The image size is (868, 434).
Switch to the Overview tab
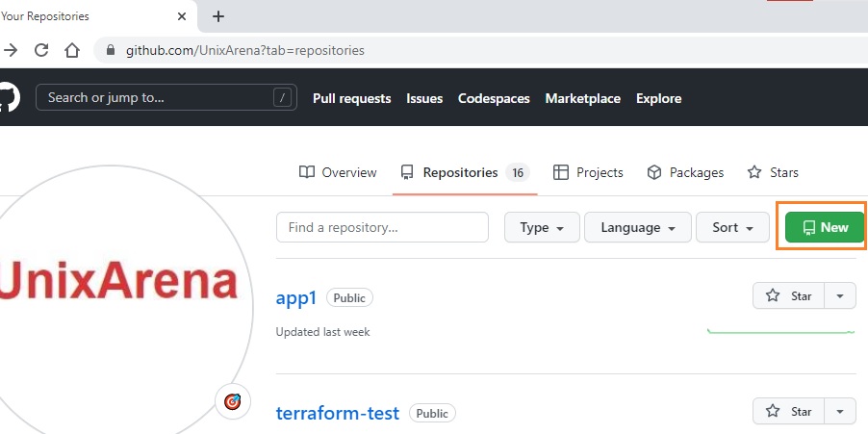[338, 172]
